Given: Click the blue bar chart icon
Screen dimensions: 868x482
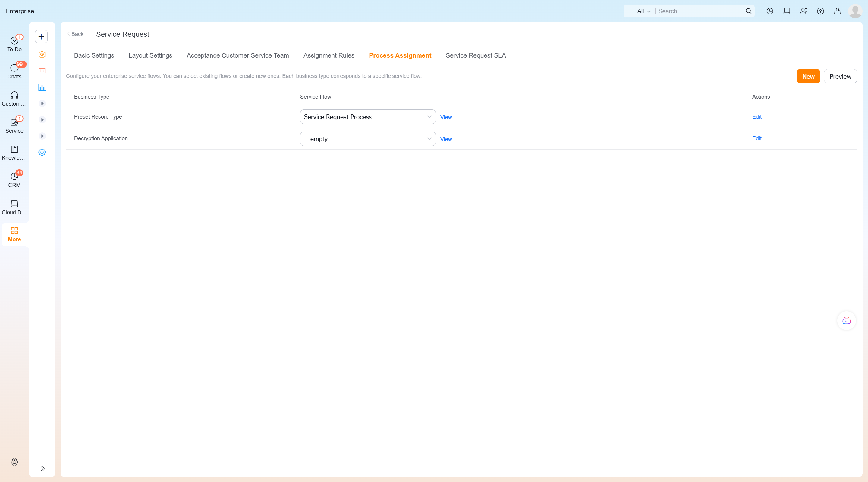Looking at the screenshot, I should pos(42,87).
